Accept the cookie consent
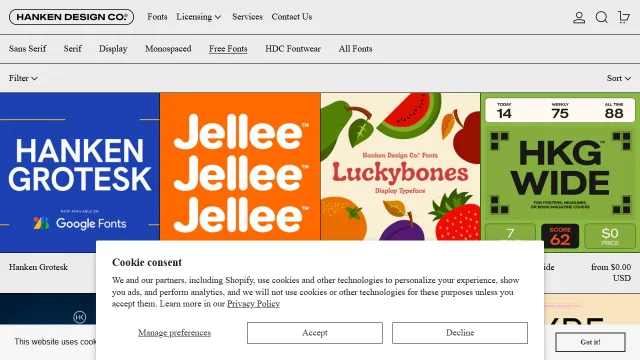 click(x=315, y=333)
